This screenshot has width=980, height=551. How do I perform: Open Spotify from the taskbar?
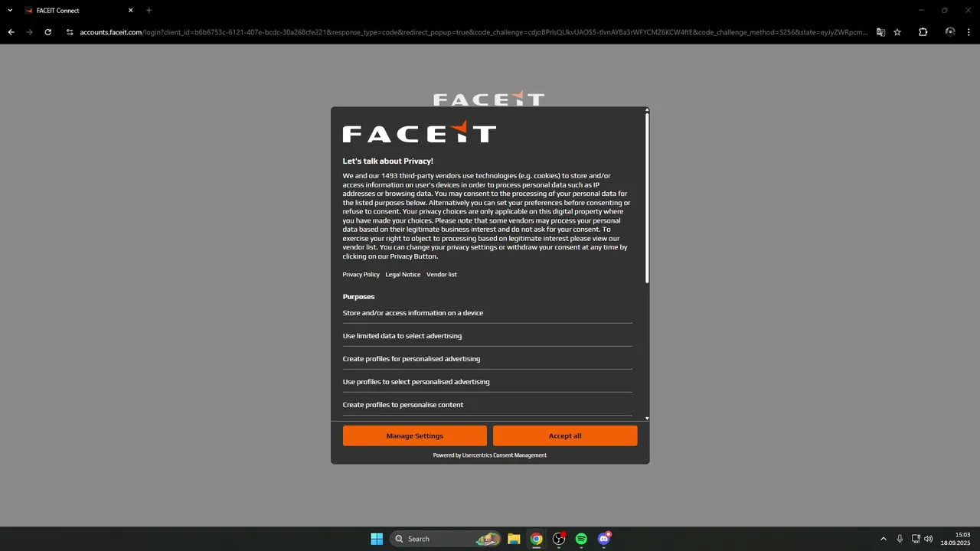(x=581, y=539)
